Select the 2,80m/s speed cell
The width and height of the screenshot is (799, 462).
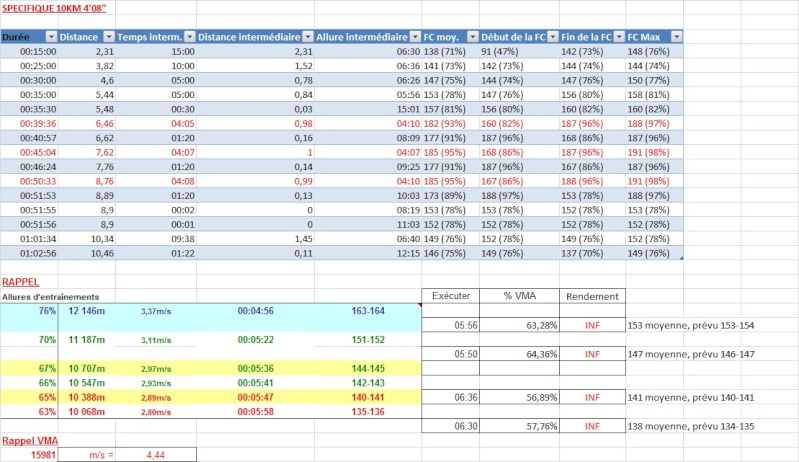(156, 412)
